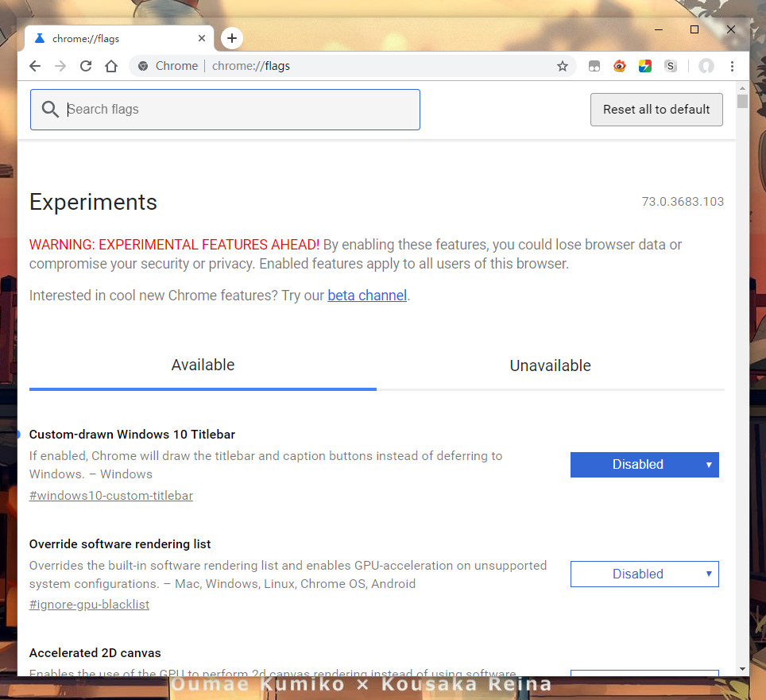Reload the chrome://flags page
The width and height of the screenshot is (766, 700).
pyautogui.click(x=86, y=66)
